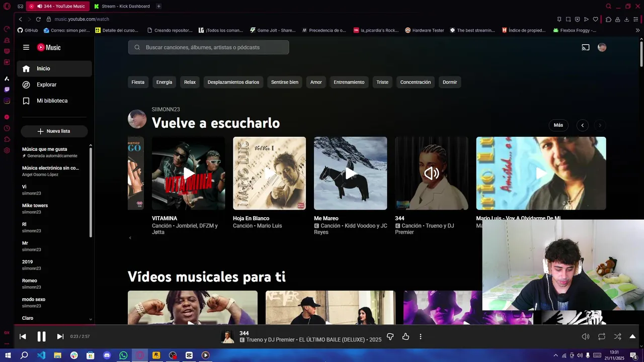Toggle repeat mode in player bar
Image resolution: width=644 pixels, height=362 pixels.
tap(602, 336)
